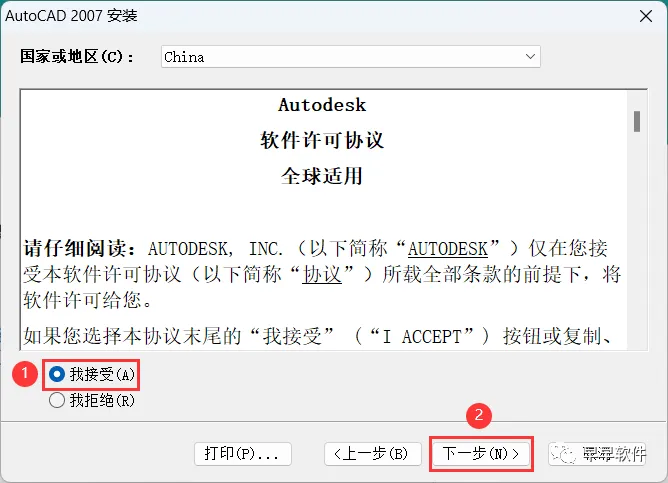
Task: Click the underlined 协议 text in agreement
Action: pos(322,275)
